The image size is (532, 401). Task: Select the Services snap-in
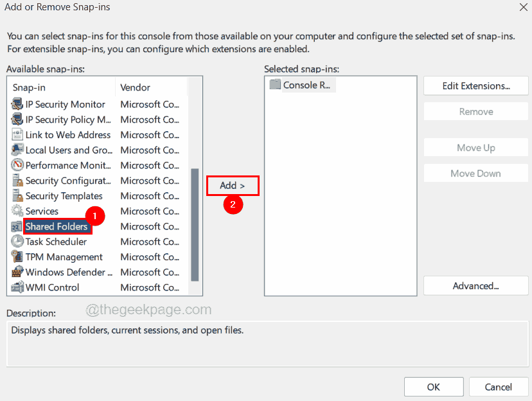point(42,211)
